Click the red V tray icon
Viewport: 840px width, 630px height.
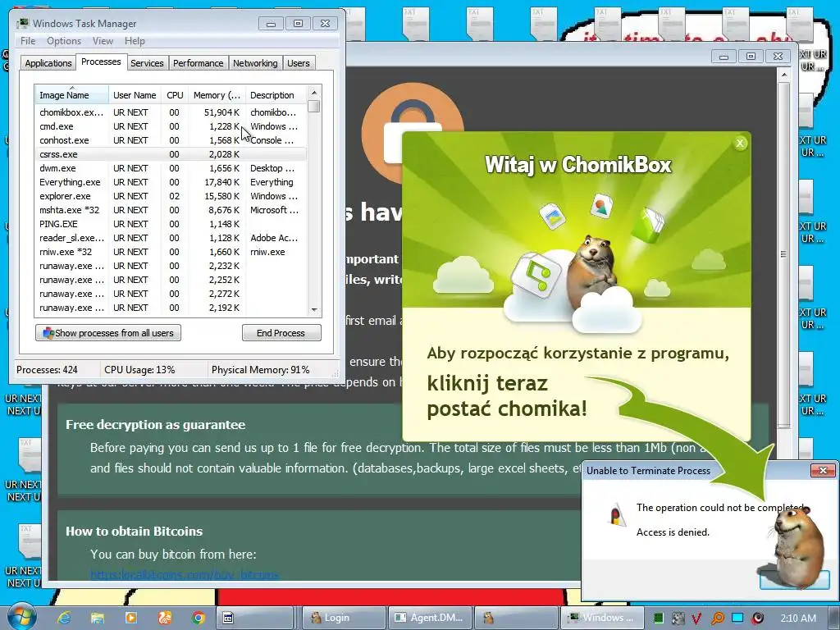coord(696,619)
